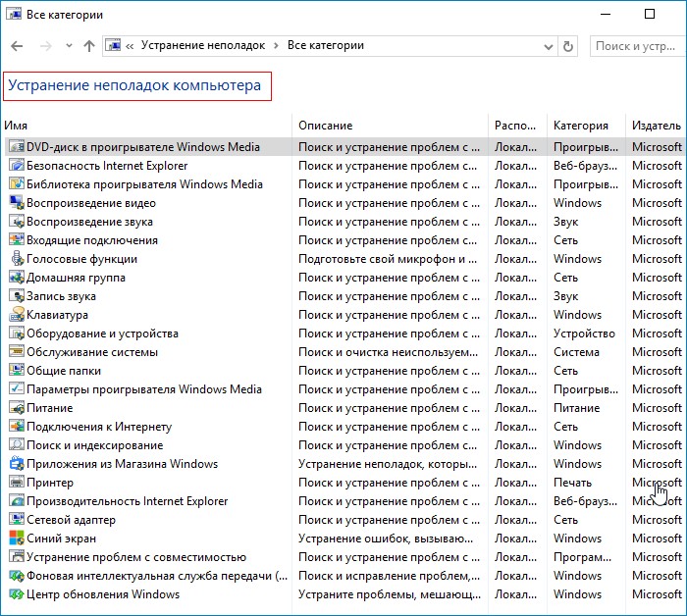687x616 pixels.
Task: Sort list by Категория column header
Action: click(580, 126)
